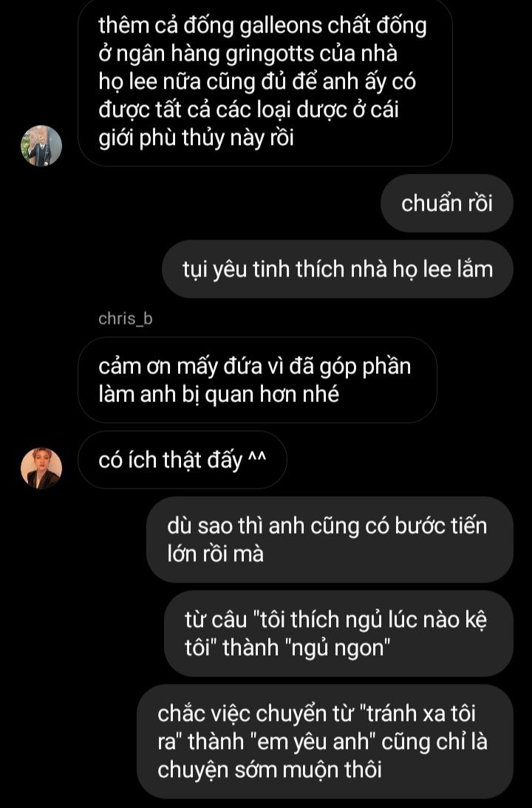The height and width of the screenshot is (808, 532).
Task: Open the profile picture beside the galleons message
Action: tap(41, 146)
